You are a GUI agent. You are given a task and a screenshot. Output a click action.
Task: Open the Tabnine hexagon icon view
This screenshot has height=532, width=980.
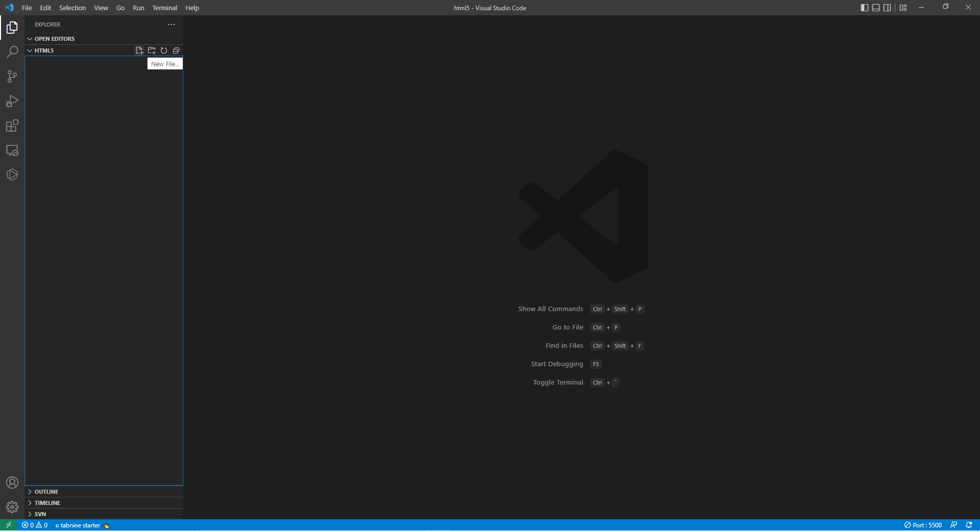(12, 174)
